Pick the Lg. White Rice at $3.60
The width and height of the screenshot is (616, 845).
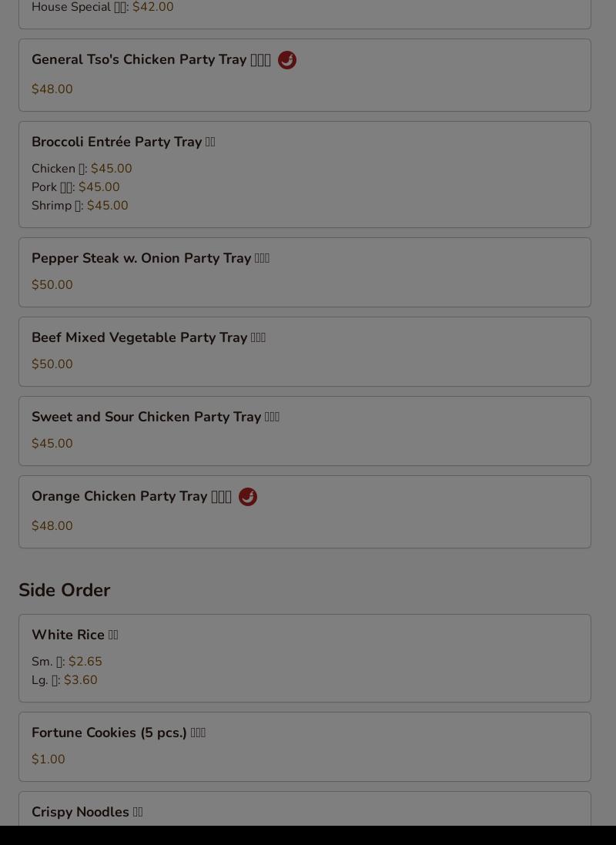click(x=65, y=679)
